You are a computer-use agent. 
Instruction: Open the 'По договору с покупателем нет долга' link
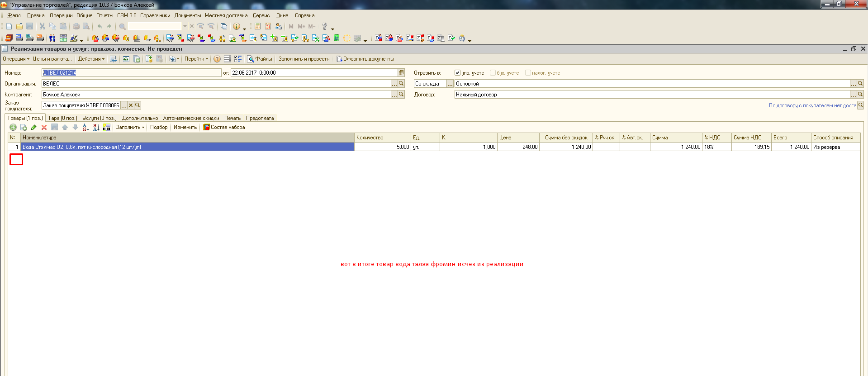(x=812, y=105)
